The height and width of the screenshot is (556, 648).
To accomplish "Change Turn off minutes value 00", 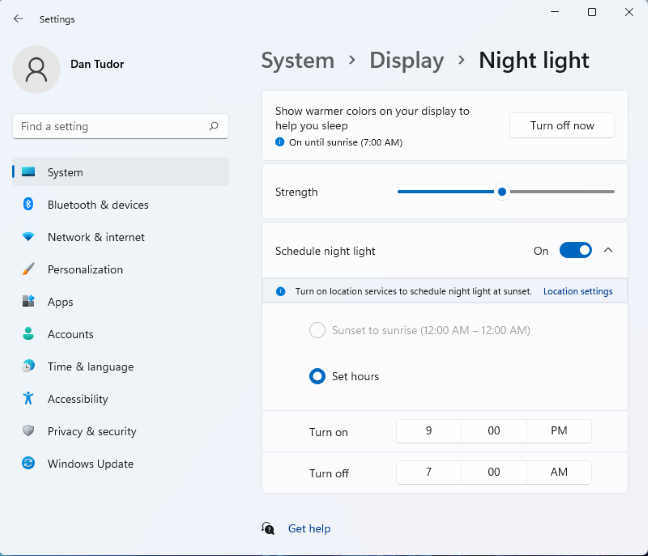I will click(494, 472).
